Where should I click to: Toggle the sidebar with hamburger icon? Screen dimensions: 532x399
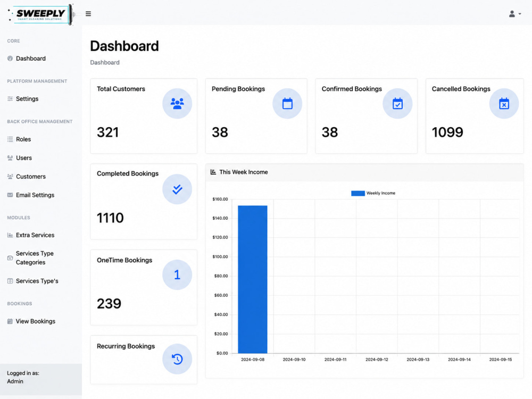coord(88,14)
